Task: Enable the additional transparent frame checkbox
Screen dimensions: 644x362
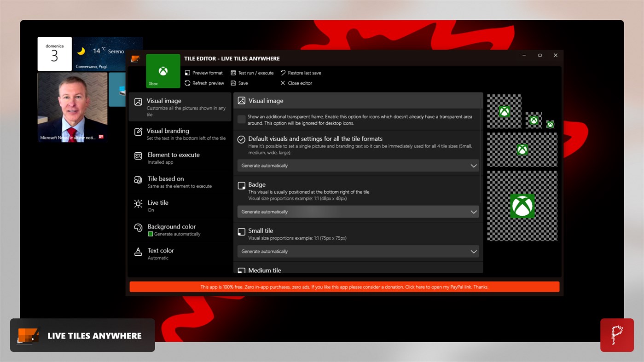Action: coord(241,119)
